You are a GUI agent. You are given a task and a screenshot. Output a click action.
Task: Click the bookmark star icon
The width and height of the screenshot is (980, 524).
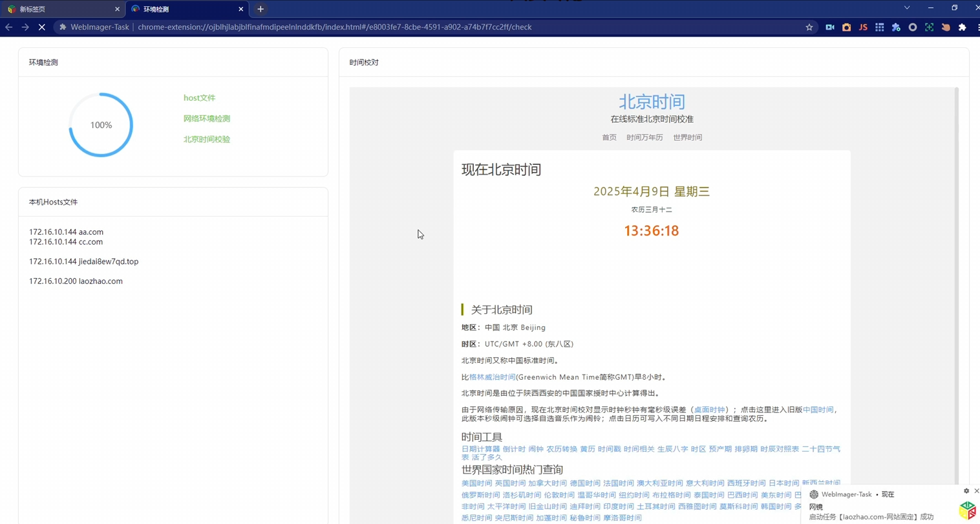(809, 27)
